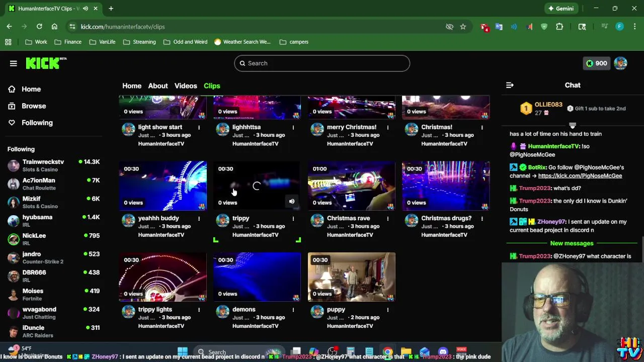Image resolution: width=644 pixels, height=362 pixels.
Task: Open options for Christmas! clip
Action: tap(482, 128)
